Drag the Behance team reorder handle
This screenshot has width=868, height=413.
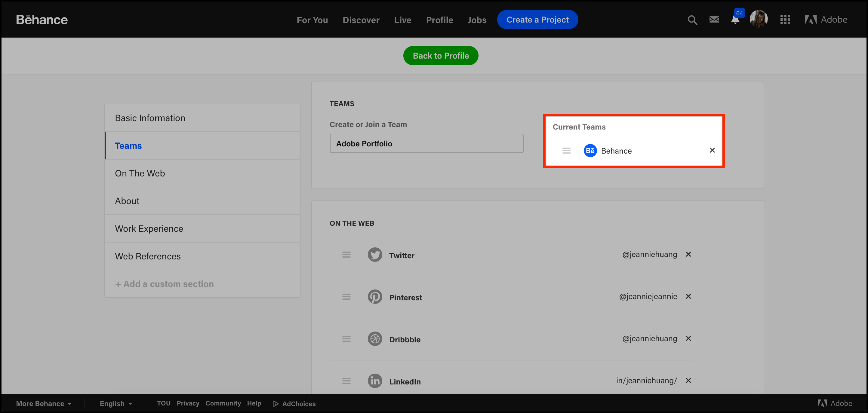tap(566, 150)
